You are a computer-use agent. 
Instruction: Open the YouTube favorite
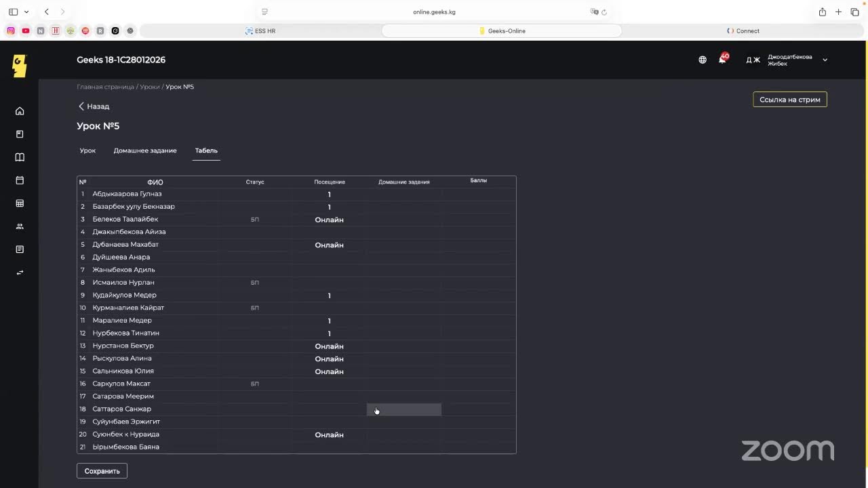click(26, 30)
